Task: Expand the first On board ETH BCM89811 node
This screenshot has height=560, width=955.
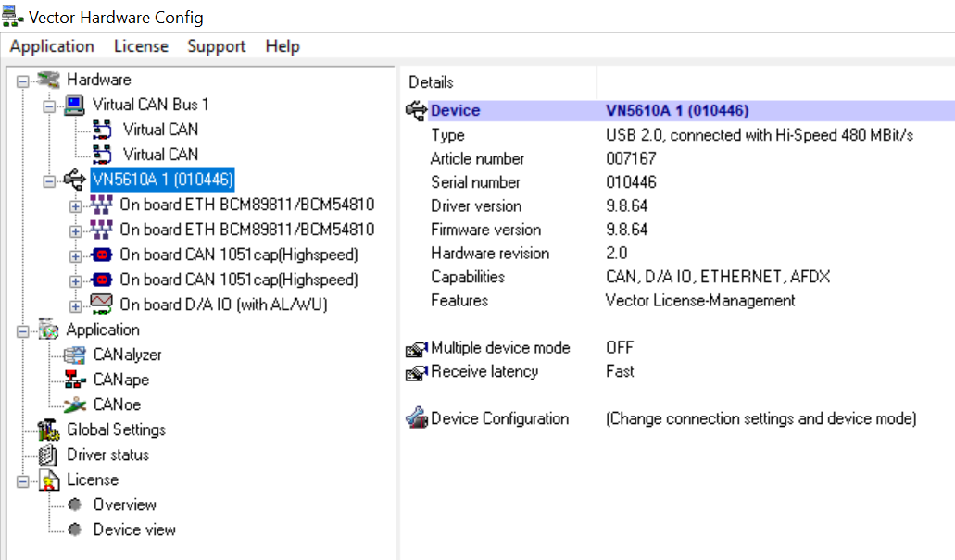Action: tap(76, 206)
